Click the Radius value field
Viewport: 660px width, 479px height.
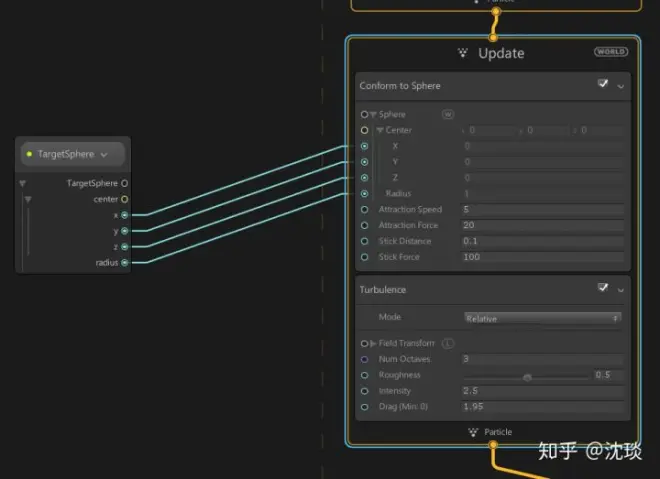click(x=542, y=194)
